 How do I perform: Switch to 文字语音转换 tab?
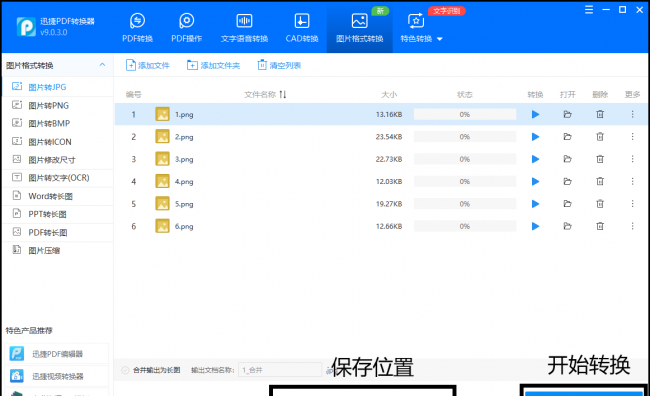pos(244,28)
